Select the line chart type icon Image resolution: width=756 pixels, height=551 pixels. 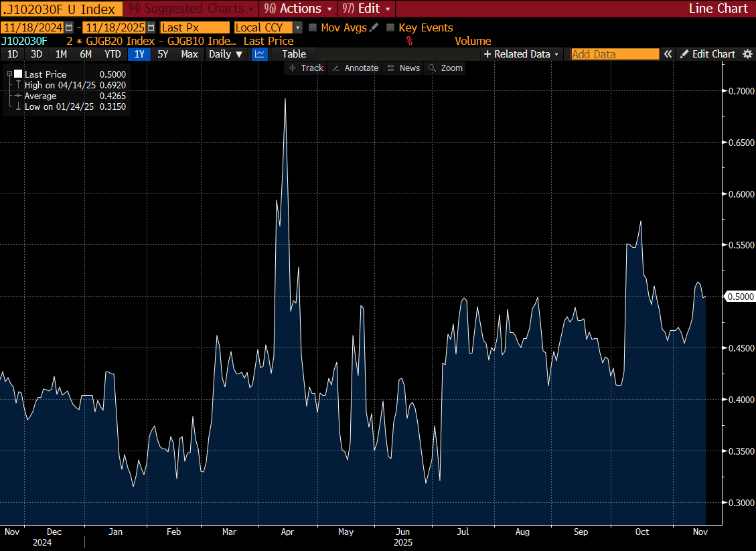[x=260, y=54]
